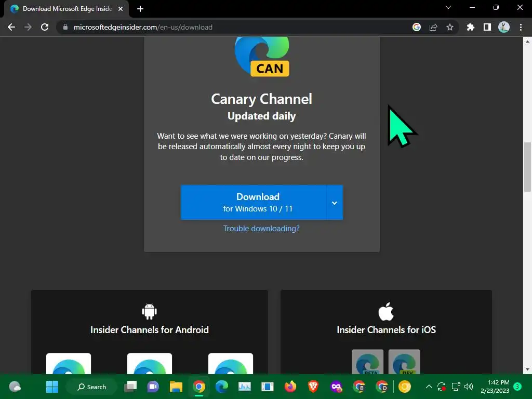Select Insider Channels for Android heading
Screen dimensions: 532x399
(x=149, y=330)
